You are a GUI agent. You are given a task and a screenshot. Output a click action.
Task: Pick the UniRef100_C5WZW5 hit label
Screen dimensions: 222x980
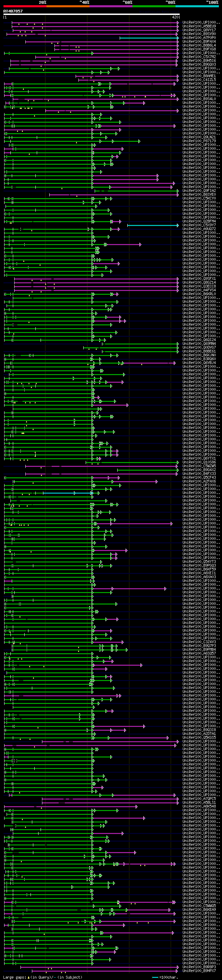[199, 466]
